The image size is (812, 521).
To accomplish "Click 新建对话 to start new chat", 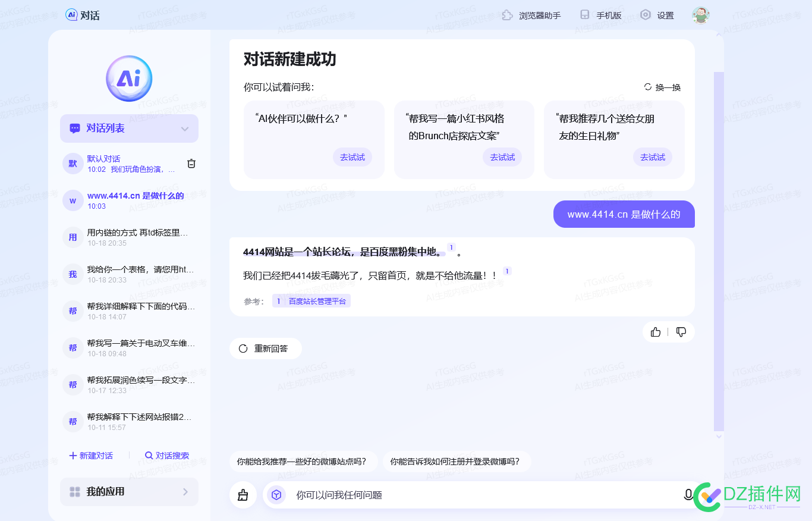I will click(x=91, y=456).
